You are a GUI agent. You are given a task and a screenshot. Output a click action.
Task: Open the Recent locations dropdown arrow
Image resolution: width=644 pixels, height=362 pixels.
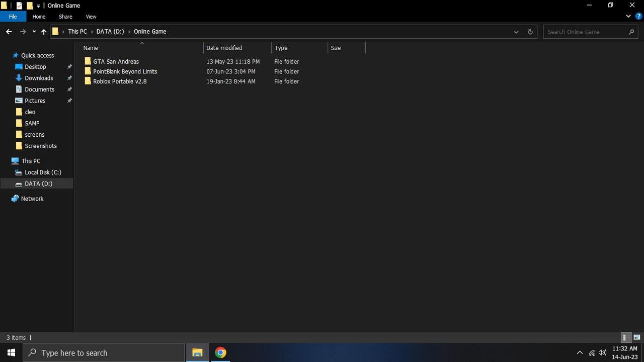[34, 32]
